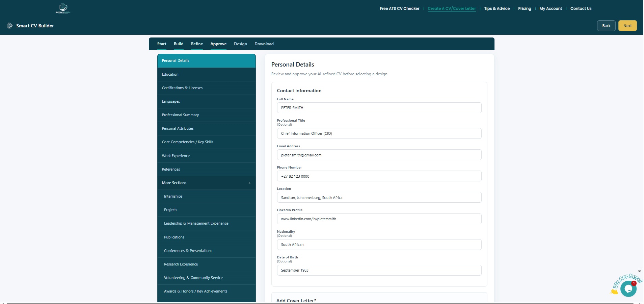Click the 'Contact information' heading
644x304 pixels.
click(299, 91)
